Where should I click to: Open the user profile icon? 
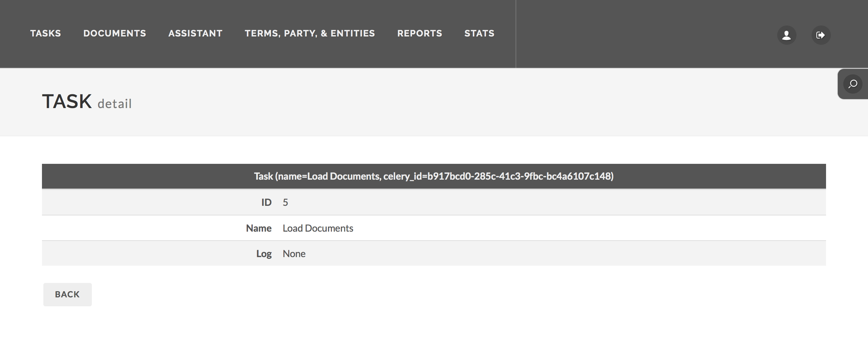click(x=786, y=35)
